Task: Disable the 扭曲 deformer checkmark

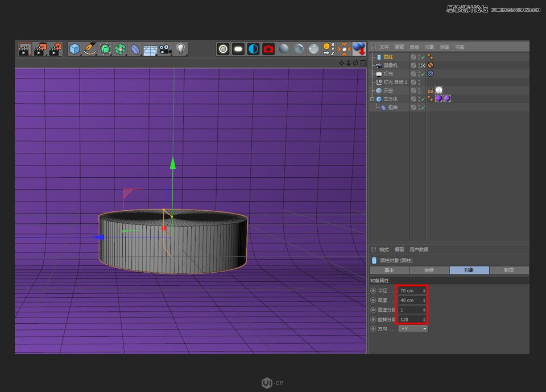Action: point(423,106)
